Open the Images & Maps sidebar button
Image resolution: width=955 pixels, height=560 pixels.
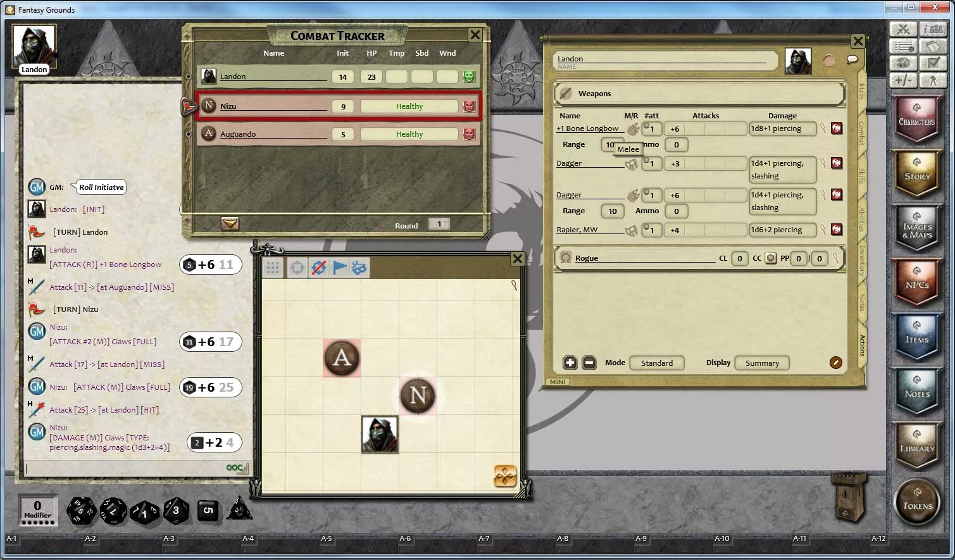pos(917,228)
